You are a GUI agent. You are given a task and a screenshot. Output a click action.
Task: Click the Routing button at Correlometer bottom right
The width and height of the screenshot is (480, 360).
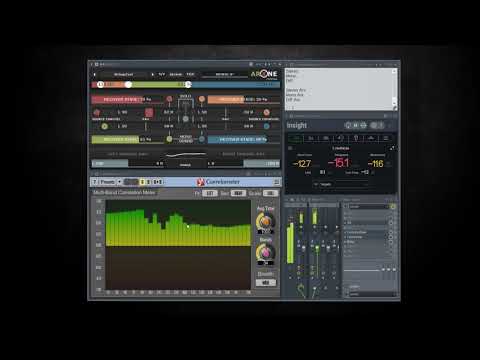pyautogui.click(x=266, y=282)
